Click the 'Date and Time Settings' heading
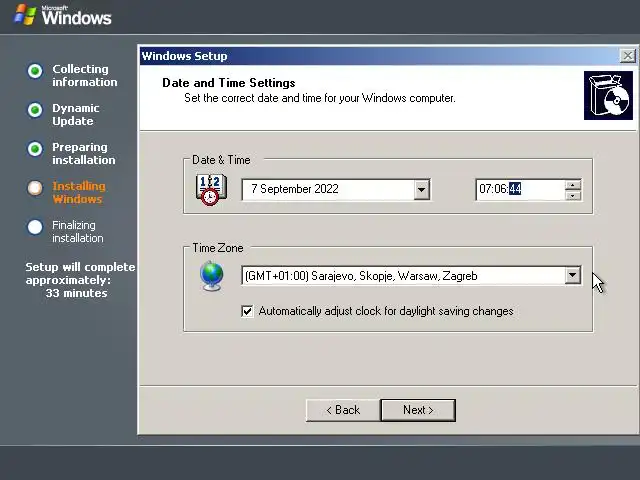Image resolution: width=640 pixels, height=480 pixels. click(229, 83)
